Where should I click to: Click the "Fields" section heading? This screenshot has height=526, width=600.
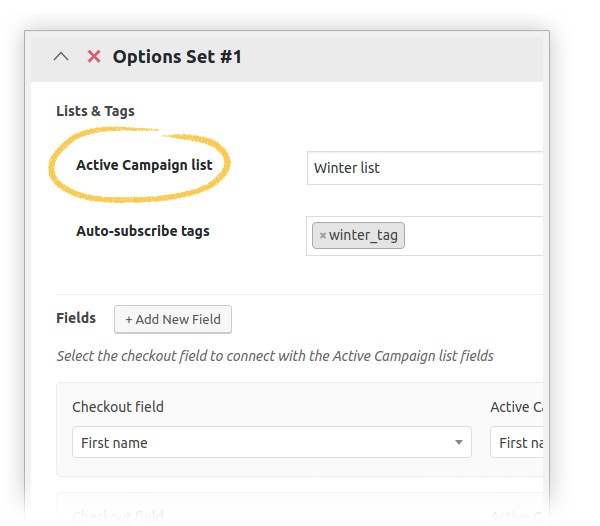coord(76,318)
